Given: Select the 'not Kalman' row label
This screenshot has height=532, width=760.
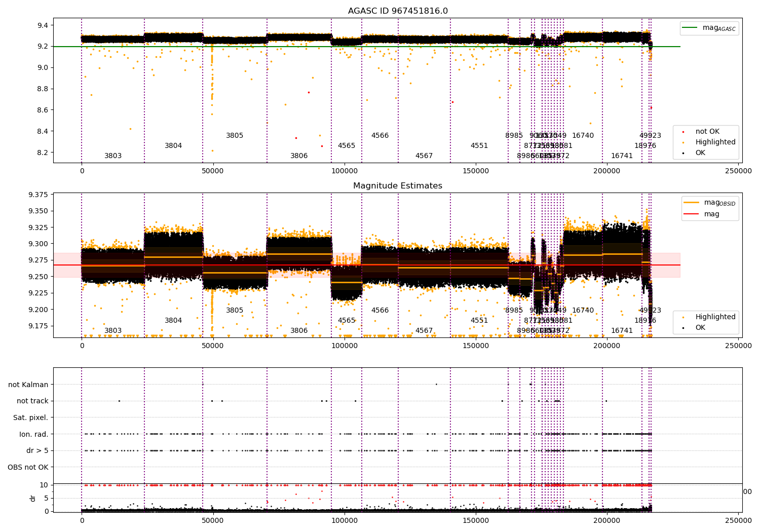Looking at the screenshot, I should pos(28,385).
